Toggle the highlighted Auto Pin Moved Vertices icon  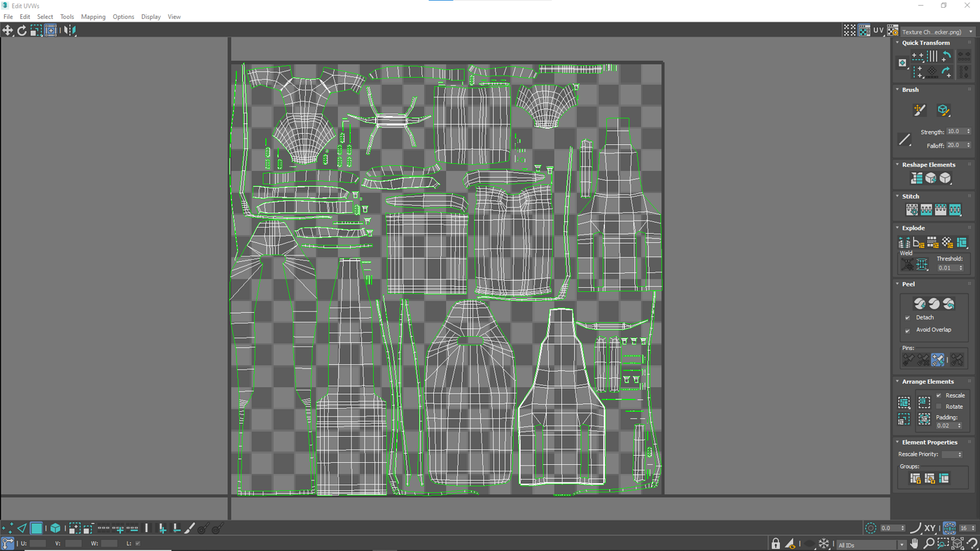[x=938, y=360]
